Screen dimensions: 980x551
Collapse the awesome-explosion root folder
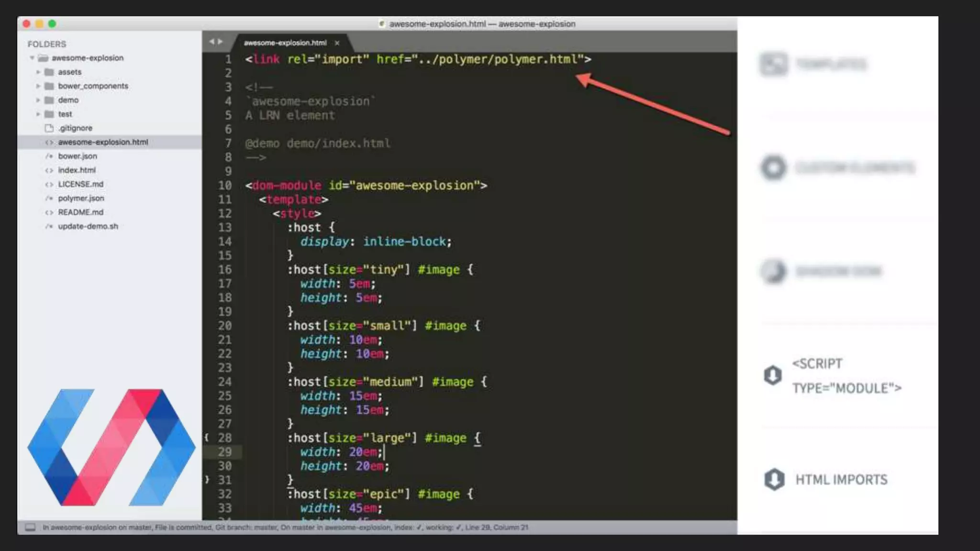click(x=32, y=58)
